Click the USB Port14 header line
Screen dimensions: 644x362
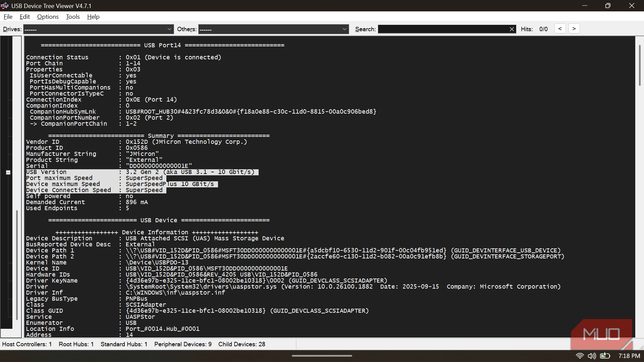(163, 45)
